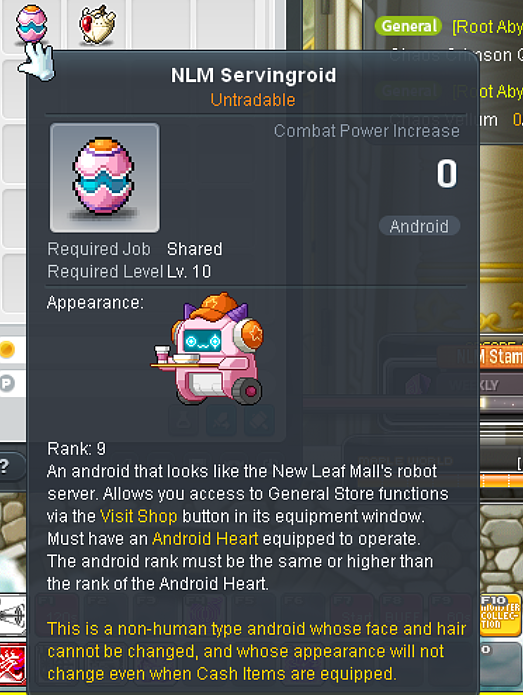The width and height of the screenshot is (523, 695).
Task: Click the orange segmented progress bar
Action: tap(502, 481)
